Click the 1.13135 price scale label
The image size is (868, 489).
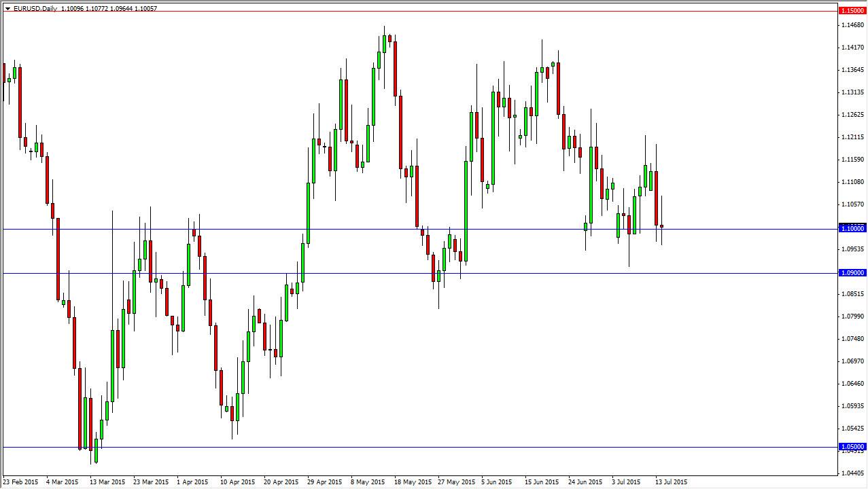click(x=852, y=92)
